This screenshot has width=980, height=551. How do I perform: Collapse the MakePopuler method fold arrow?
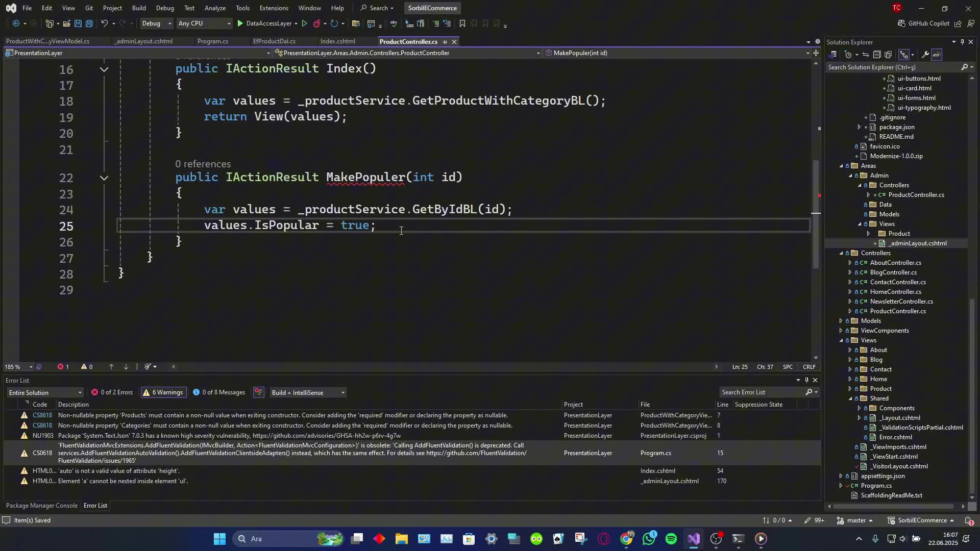104,178
